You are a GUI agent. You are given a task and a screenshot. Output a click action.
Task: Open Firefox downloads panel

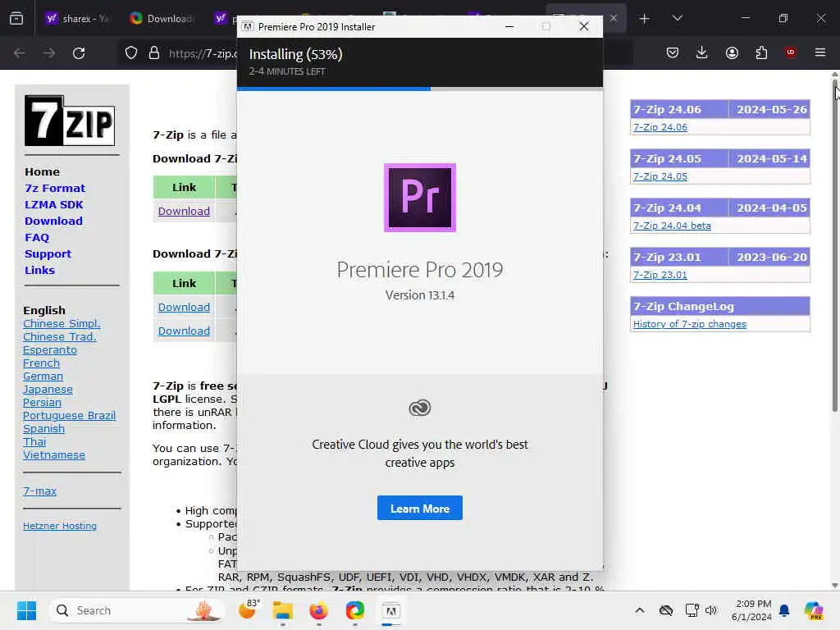click(702, 52)
